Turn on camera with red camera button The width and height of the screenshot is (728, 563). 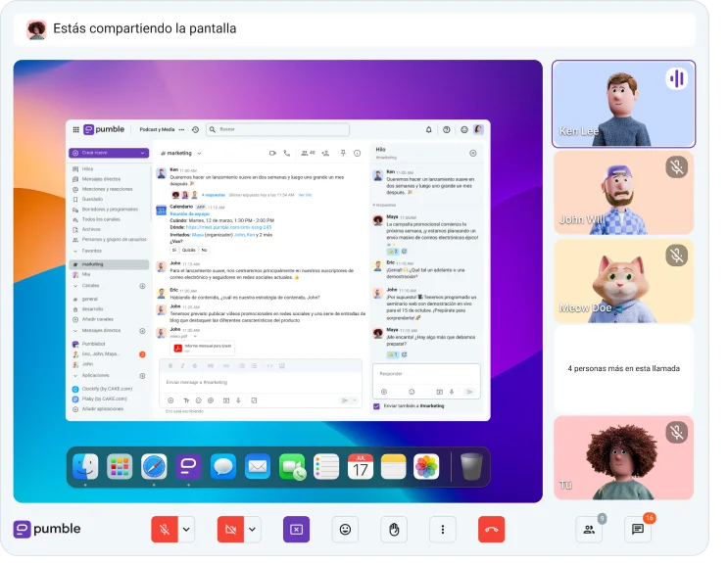pyautogui.click(x=230, y=529)
